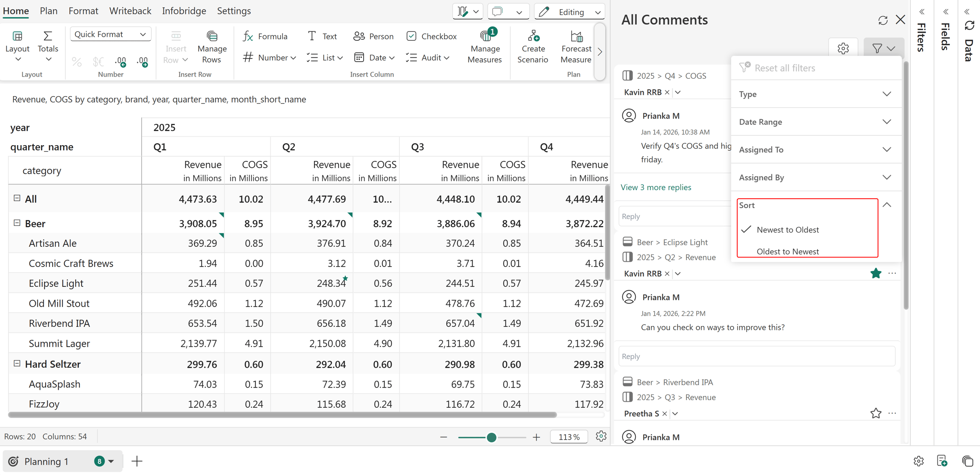Image resolution: width=980 pixels, height=475 pixels.
Task: Click View 3 more replies link
Action: pyautogui.click(x=655, y=187)
